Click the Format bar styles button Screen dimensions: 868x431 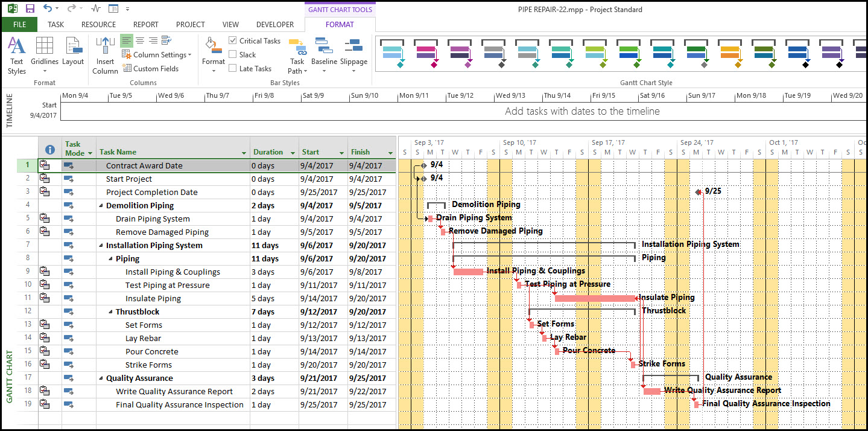[x=213, y=54]
